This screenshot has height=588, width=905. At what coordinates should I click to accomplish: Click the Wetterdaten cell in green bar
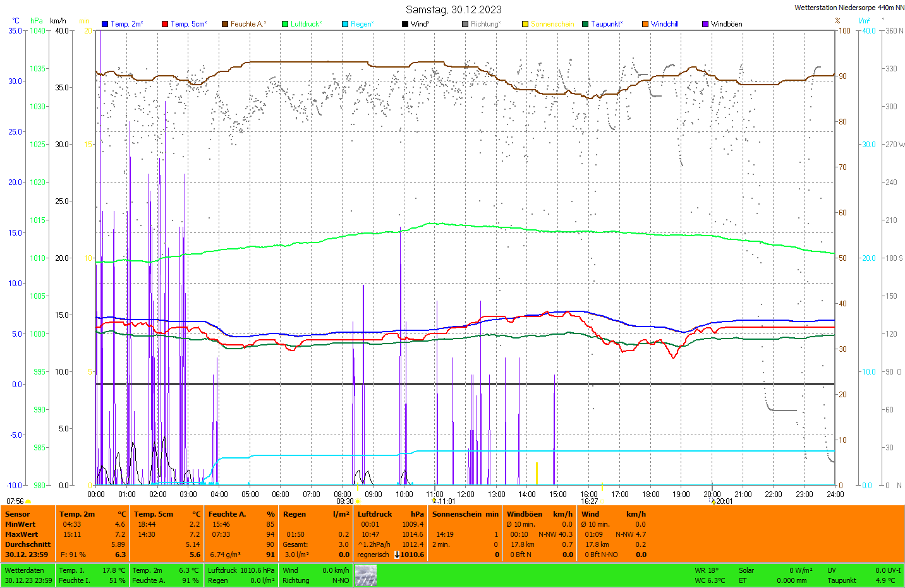[24, 570]
